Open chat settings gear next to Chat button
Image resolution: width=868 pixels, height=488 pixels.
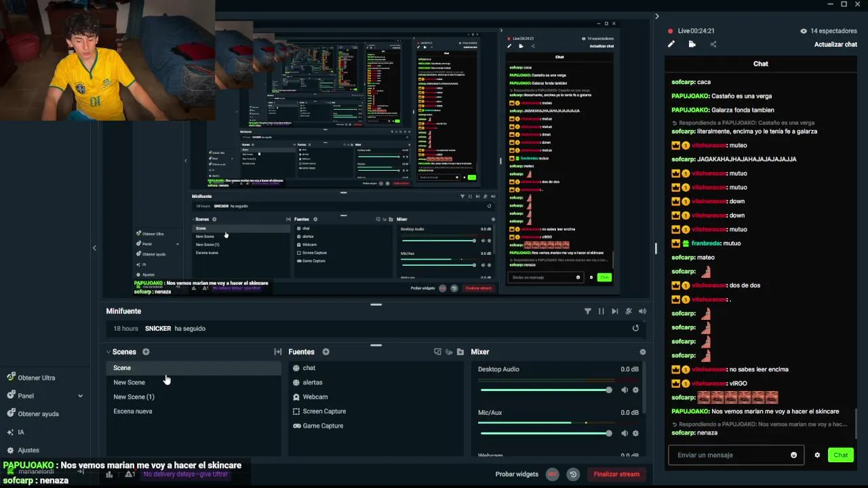(x=817, y=455)
